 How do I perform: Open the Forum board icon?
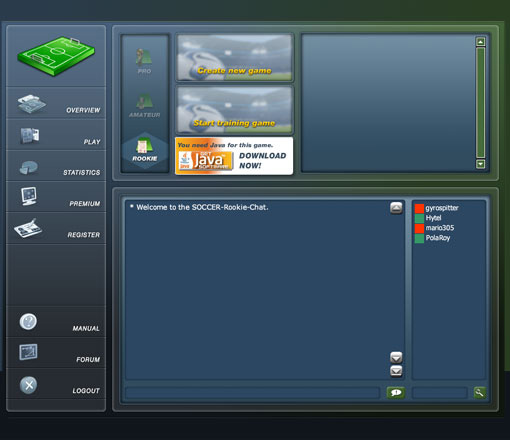click(28, 352)
